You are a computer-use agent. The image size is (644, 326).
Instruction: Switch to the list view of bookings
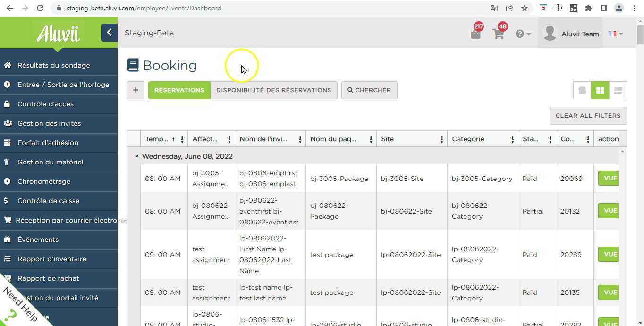[618, 90]
